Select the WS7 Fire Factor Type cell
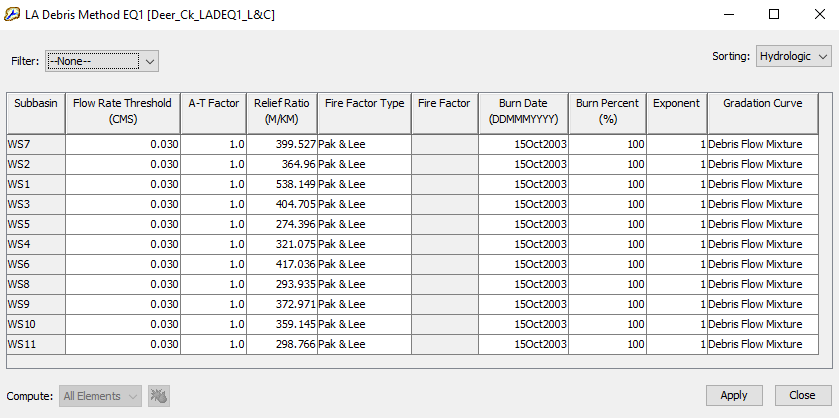Image resolution: width=839 pixels, height=418 pixels. pos(364,145)
